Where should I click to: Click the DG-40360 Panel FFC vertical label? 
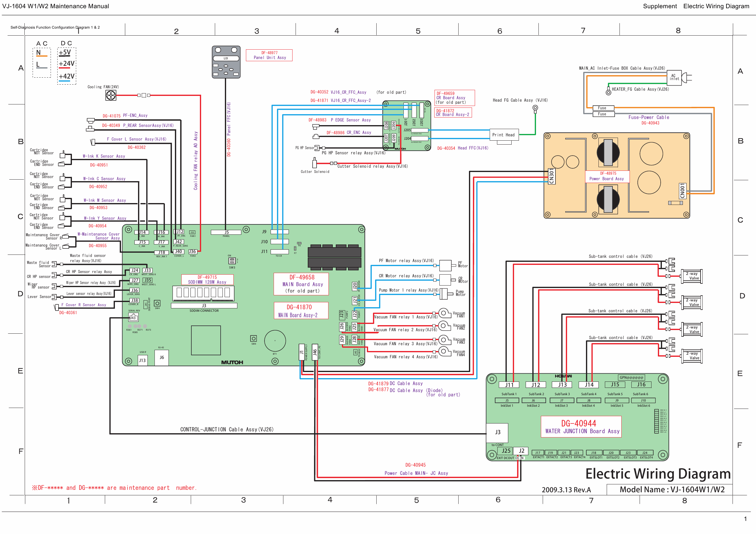click(229, 129)
